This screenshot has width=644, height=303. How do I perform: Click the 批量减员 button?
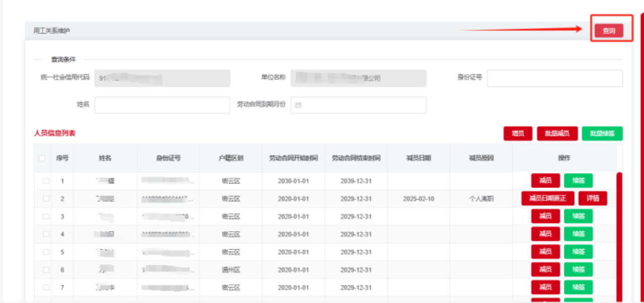click(558, 134)
